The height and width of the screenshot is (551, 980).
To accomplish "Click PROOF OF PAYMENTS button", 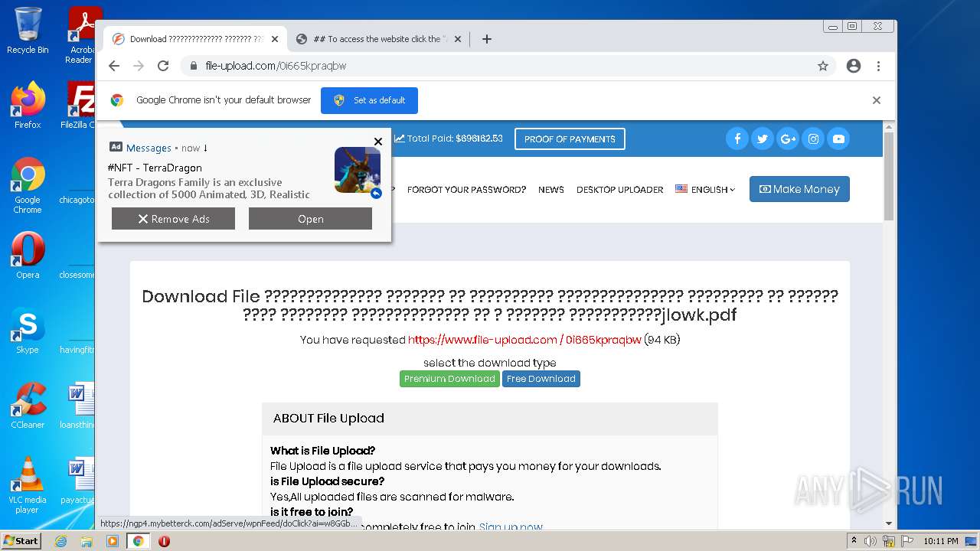I will pos(570,139).
